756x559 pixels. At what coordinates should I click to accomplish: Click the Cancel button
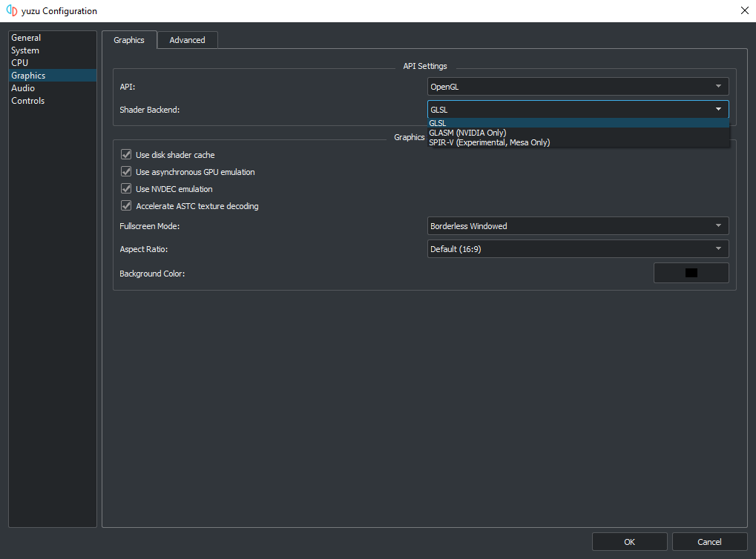coord(709,542)
